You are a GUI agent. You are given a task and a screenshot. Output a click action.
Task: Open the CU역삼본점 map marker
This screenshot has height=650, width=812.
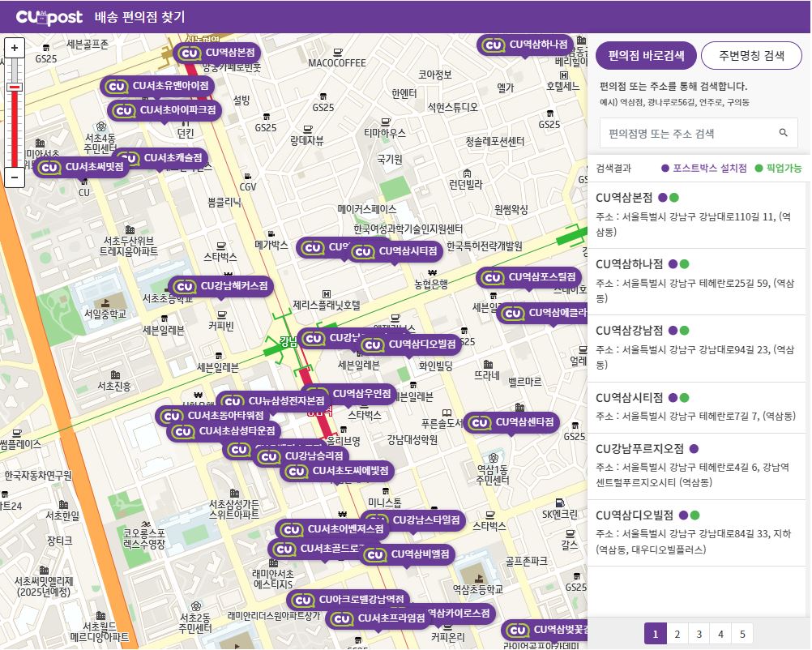click(216, 53)
